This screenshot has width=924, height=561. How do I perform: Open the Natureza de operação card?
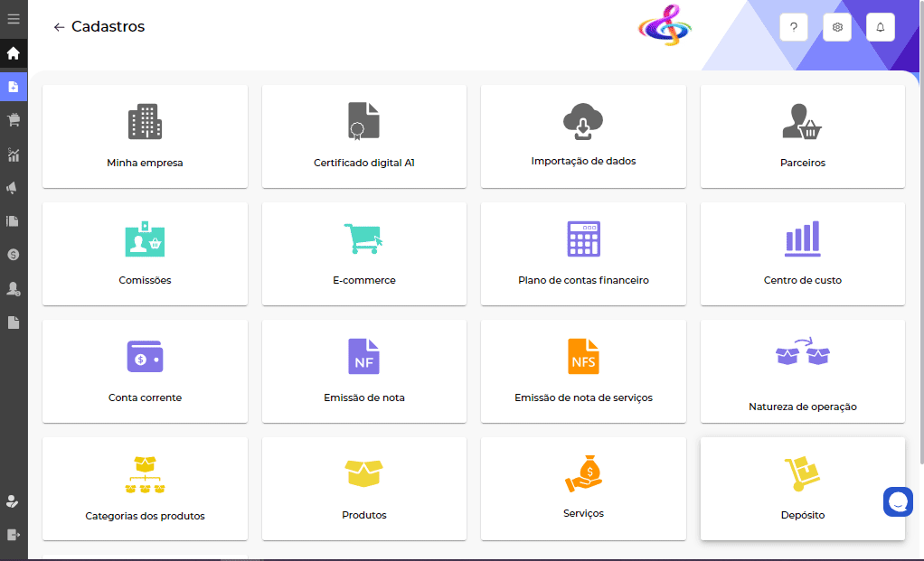click(802, 371)
